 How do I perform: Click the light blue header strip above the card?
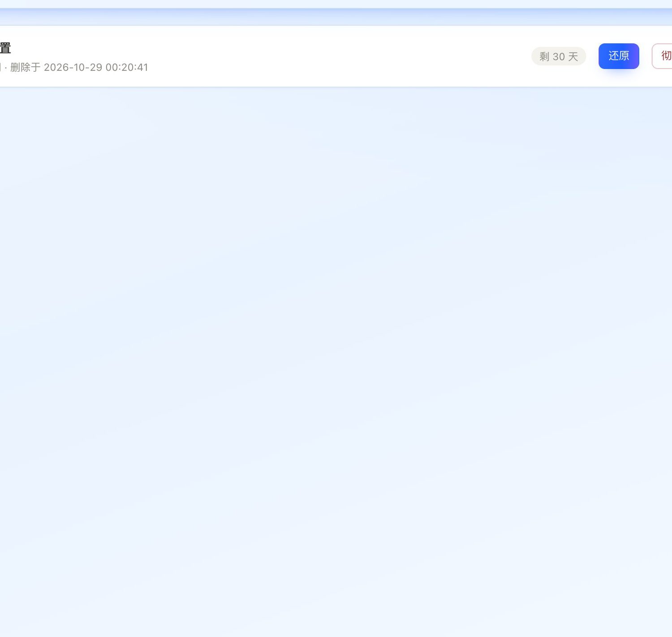coord(336,17)
